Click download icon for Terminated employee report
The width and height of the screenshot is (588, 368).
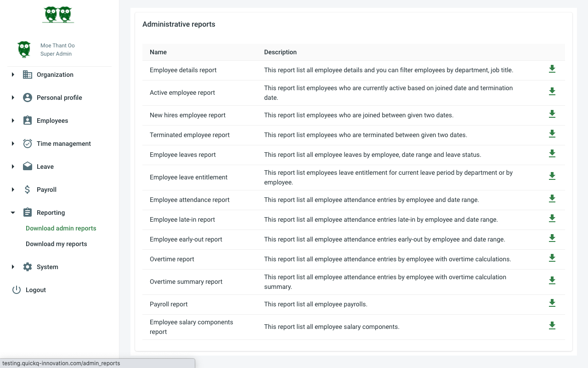click(552, 134)
